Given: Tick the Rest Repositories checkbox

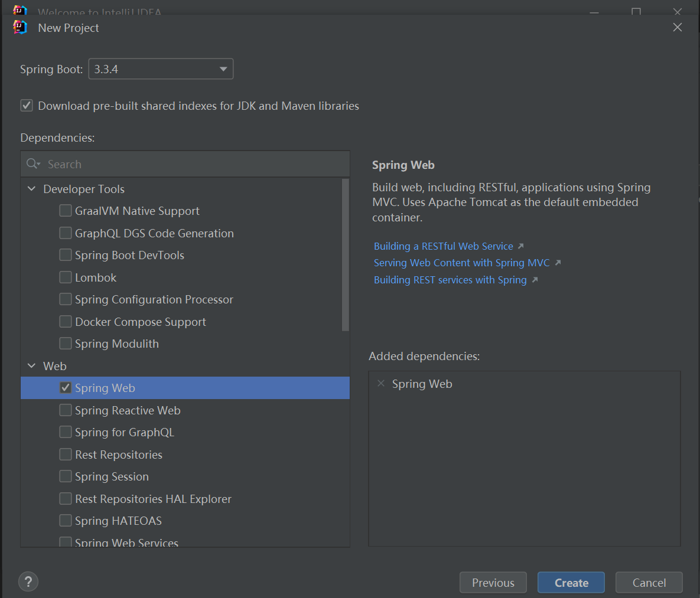Looking at the screenshot, I should tap(65, 455).
